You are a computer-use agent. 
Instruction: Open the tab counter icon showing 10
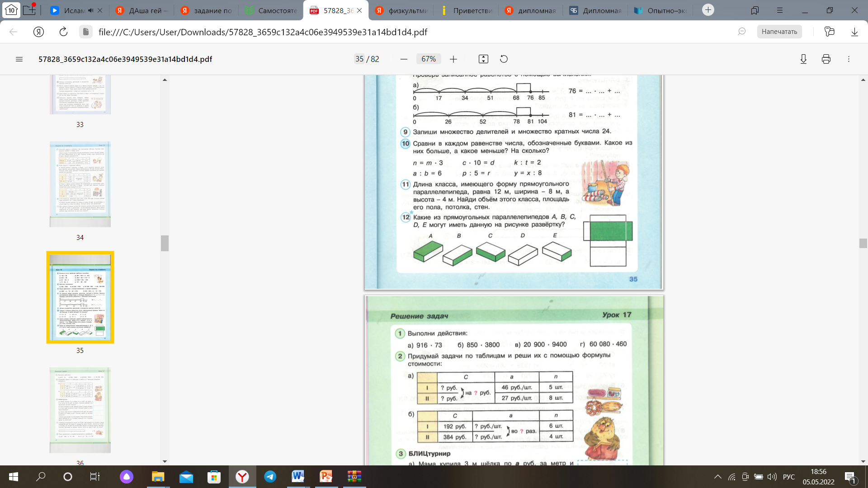(11, 10)
